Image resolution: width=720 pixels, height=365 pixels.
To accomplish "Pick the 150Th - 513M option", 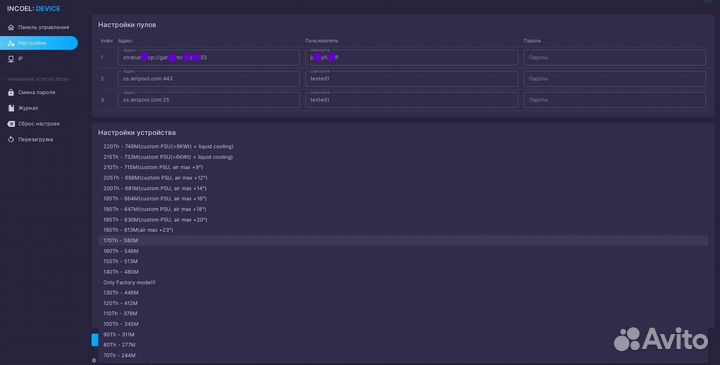I will click(120, 261).
